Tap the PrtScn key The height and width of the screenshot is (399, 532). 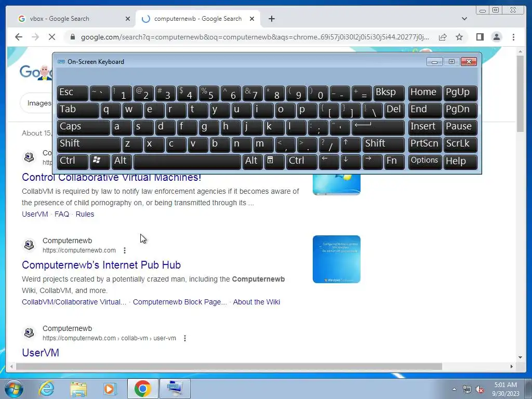coord(425,144)
